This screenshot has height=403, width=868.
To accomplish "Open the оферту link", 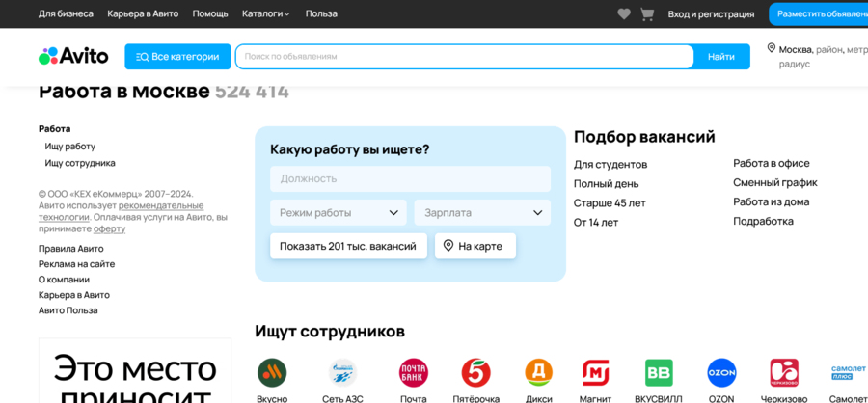I will 109,228.
